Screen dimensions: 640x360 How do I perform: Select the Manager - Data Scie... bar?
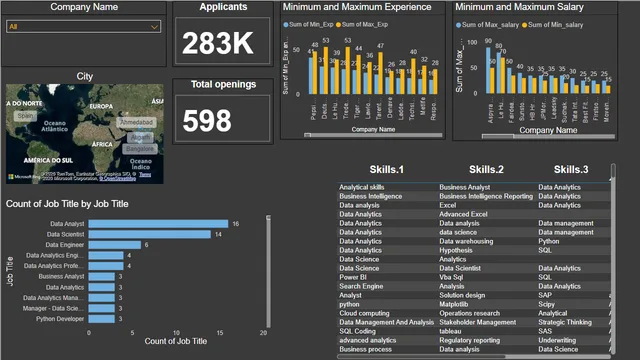point(102,308)
